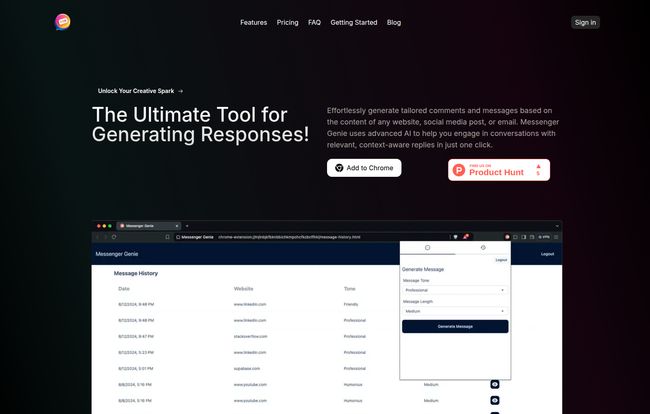Click the Friendly tone cell
650x414 pixels.
[351, 304]
